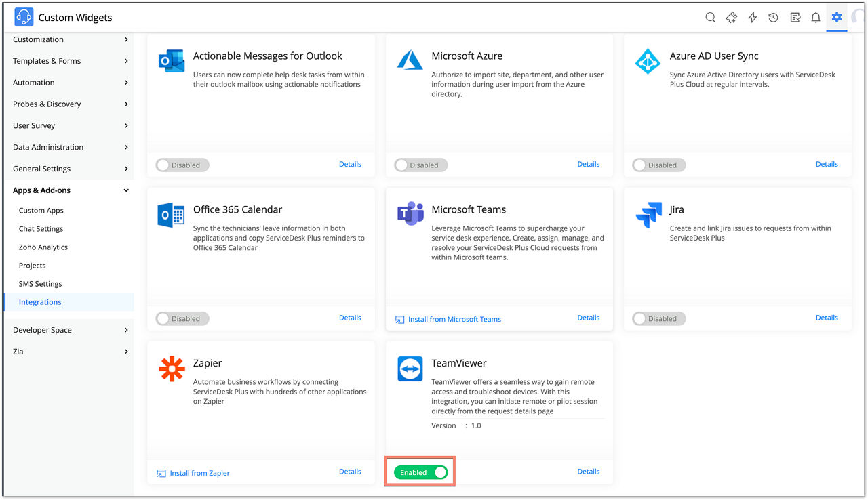
Task: Expand Probes & Discovery section
Action: coord(70,104)
